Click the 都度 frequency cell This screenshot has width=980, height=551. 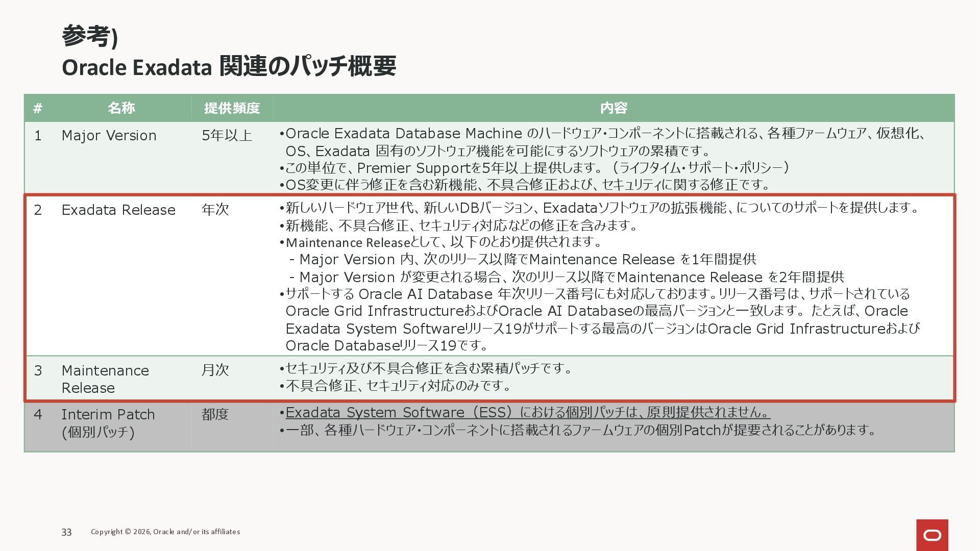[215, 414]
